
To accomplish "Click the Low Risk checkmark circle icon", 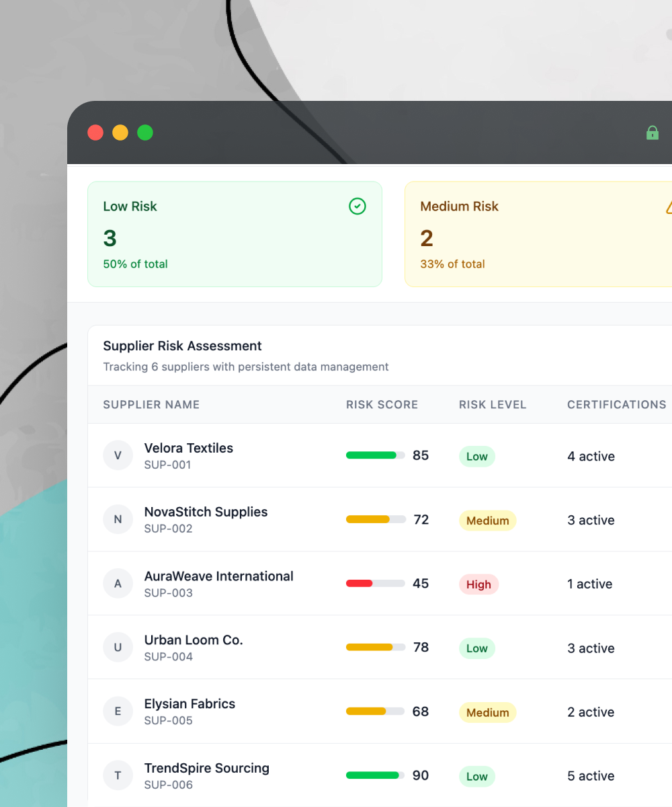I will 358,206.
